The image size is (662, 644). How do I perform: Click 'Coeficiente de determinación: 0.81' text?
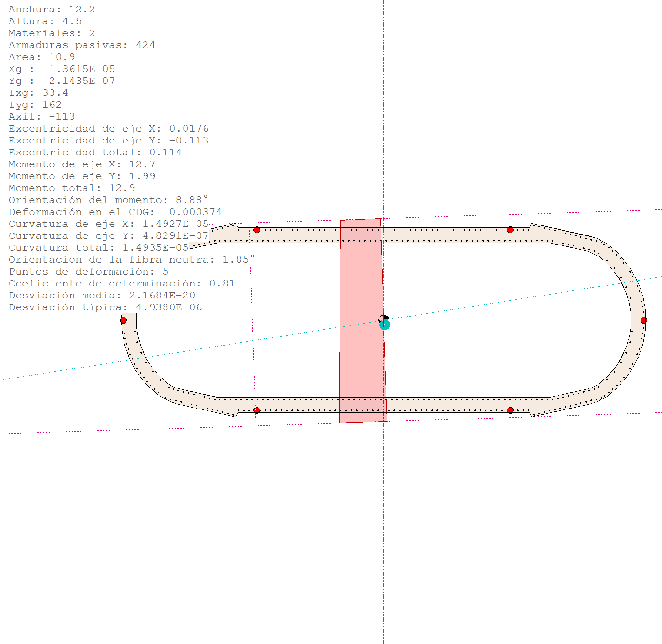point(122,284)
